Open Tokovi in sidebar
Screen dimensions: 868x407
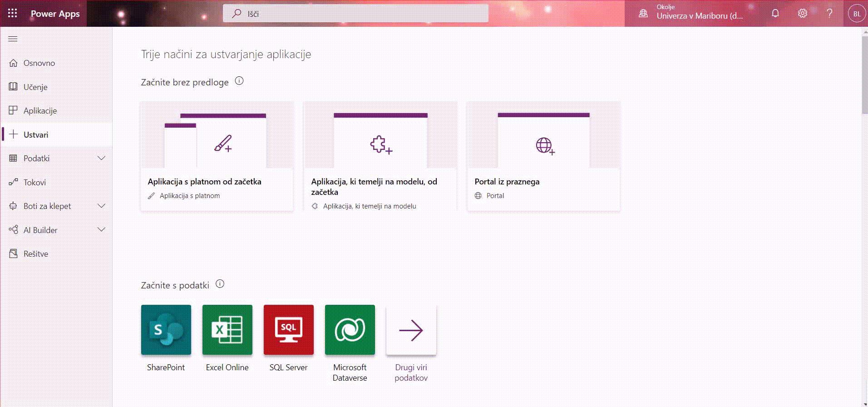pos(57,182)
